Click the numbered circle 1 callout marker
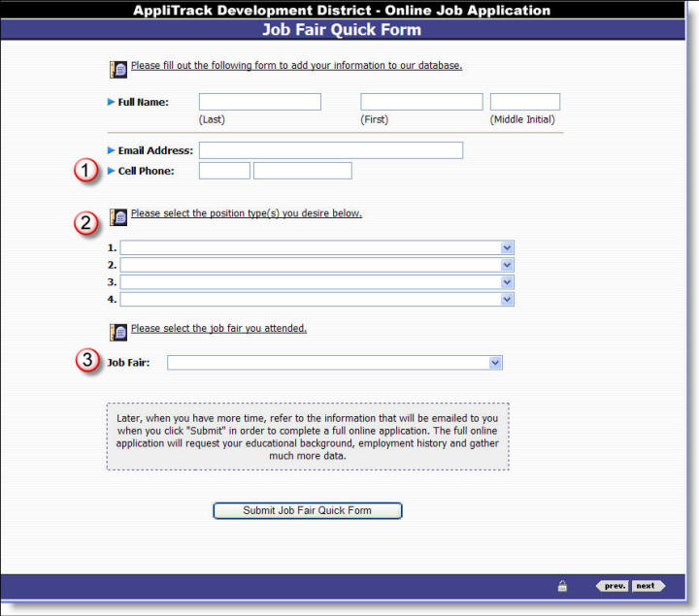 pyautogui.click(x=87, y=171)
